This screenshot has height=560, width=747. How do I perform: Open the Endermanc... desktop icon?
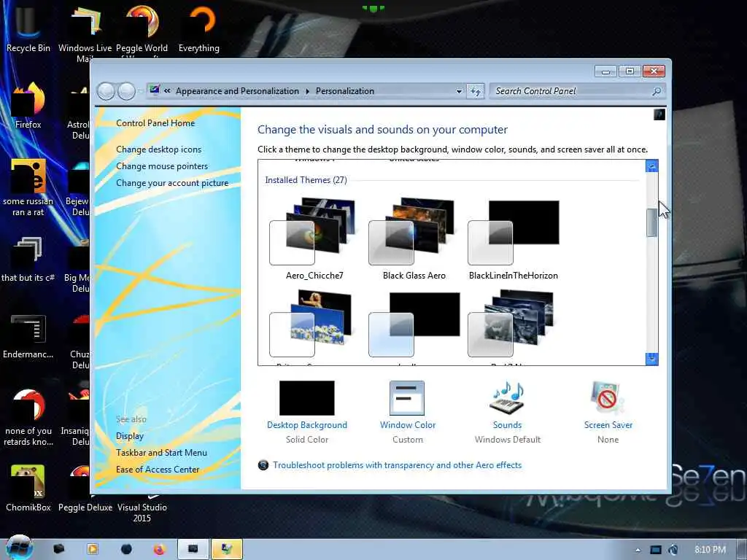click(28, 335)
